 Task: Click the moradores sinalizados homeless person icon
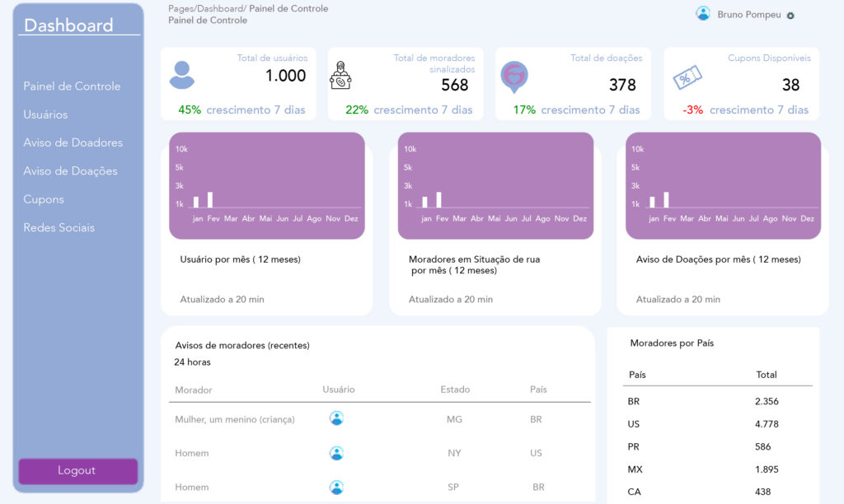tap(340, 75)
